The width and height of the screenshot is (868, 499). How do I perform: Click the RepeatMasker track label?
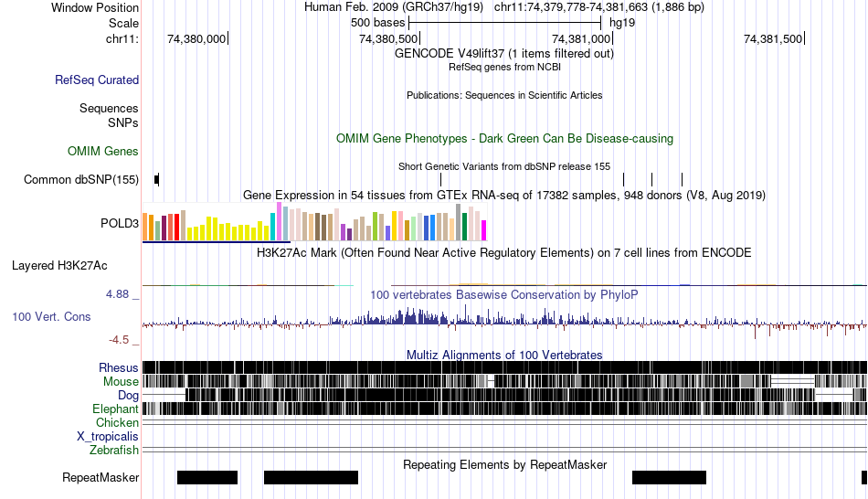click(x=101, y=477)
